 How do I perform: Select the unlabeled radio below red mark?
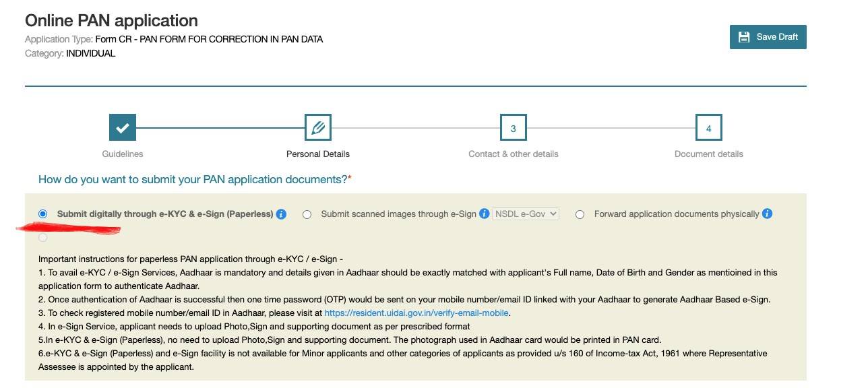click(x=43, y=237)
